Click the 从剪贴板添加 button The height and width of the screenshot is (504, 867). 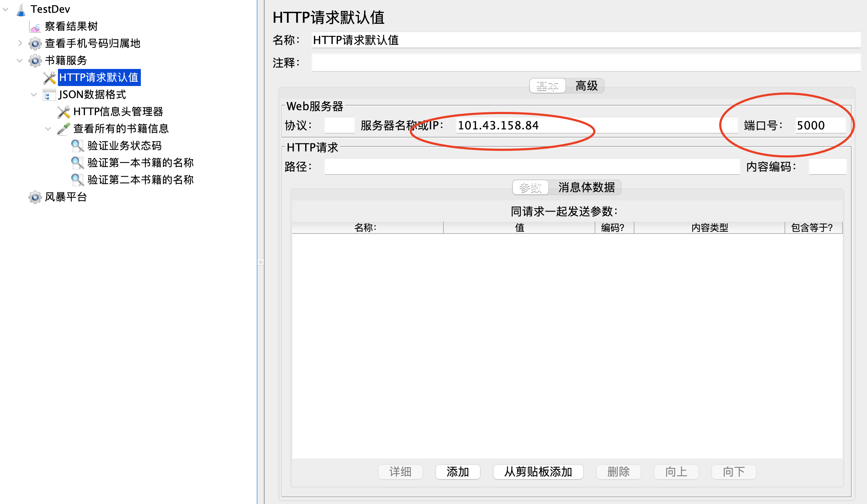(538, 472)
